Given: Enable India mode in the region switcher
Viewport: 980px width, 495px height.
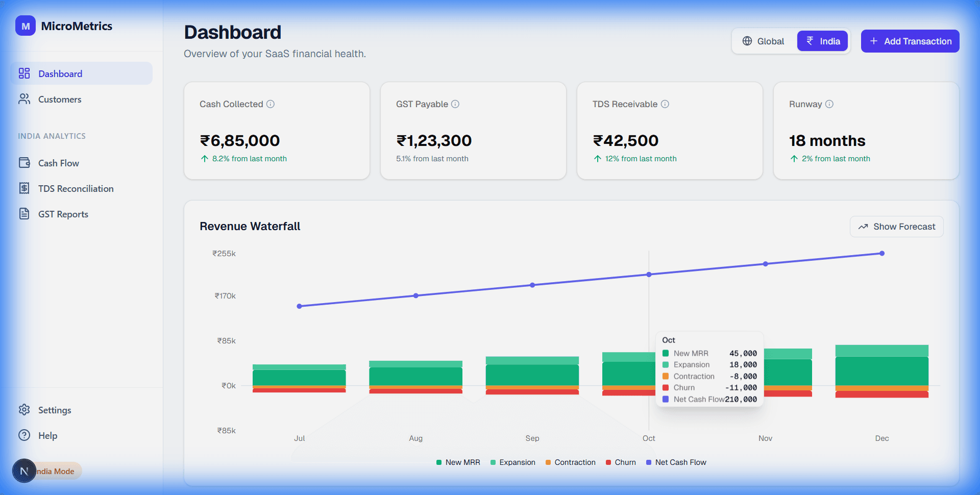Looking at the screenshot, I should [822, 41].
